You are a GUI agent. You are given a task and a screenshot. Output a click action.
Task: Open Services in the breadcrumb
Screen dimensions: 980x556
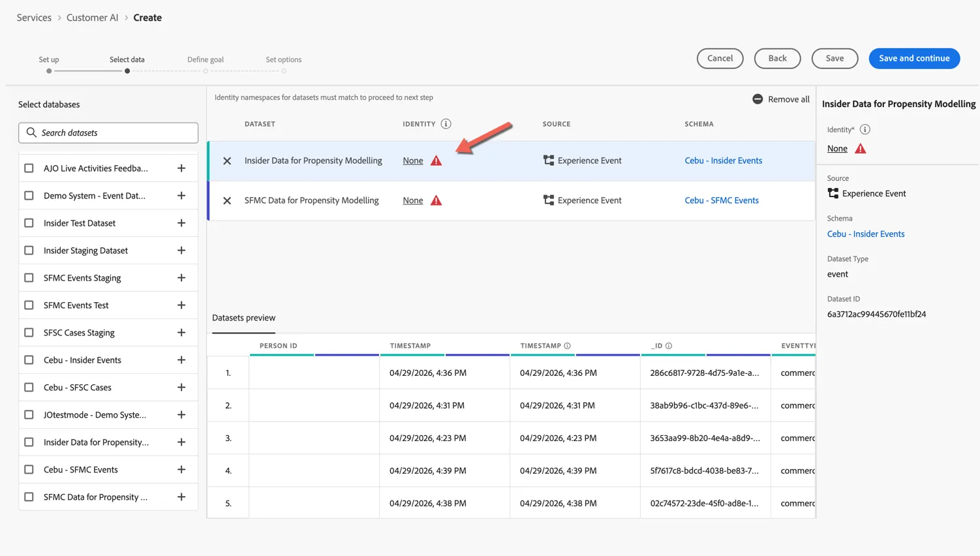click(x=34, y=18)
